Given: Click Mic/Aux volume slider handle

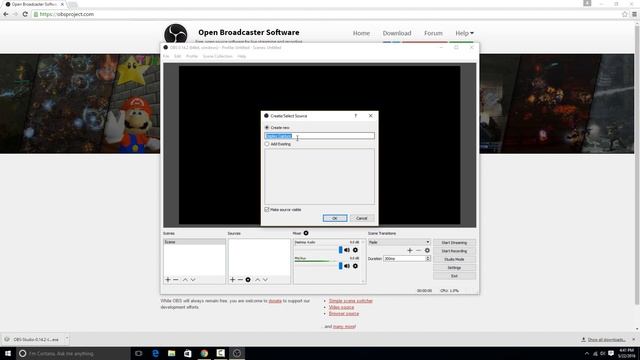Looking at the screenshot, I should tap(340, 266).
